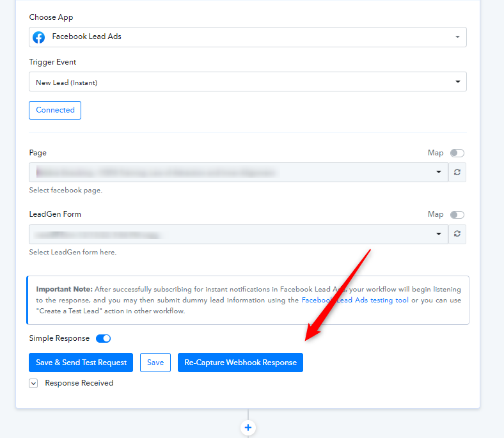Open the LeadGen Form selection dropdown
The width and height of the screenshot is (504, 438).
[x=239, y=234]
